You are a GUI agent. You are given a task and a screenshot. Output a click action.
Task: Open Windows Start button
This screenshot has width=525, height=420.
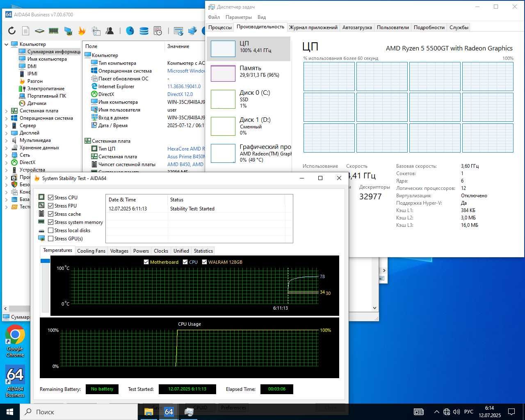coord(10,412)
